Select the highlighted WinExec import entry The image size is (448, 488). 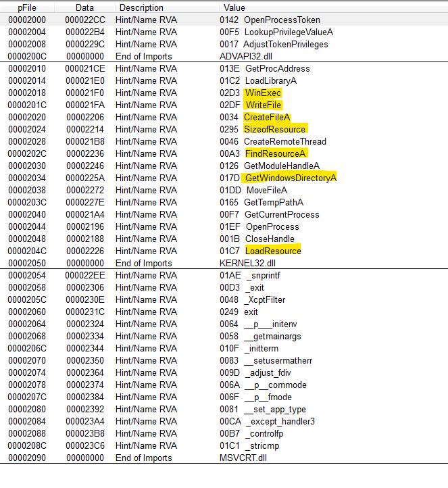coord(263,93)
